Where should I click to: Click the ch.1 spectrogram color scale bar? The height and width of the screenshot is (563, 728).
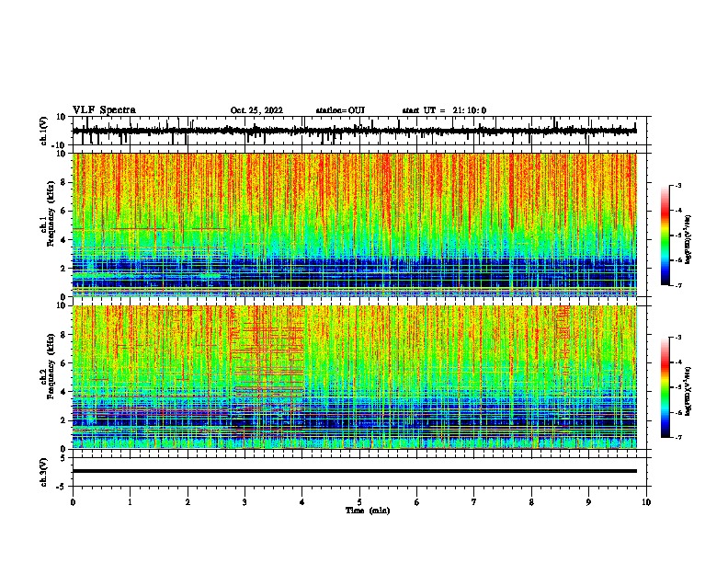(x=665, y=236)
